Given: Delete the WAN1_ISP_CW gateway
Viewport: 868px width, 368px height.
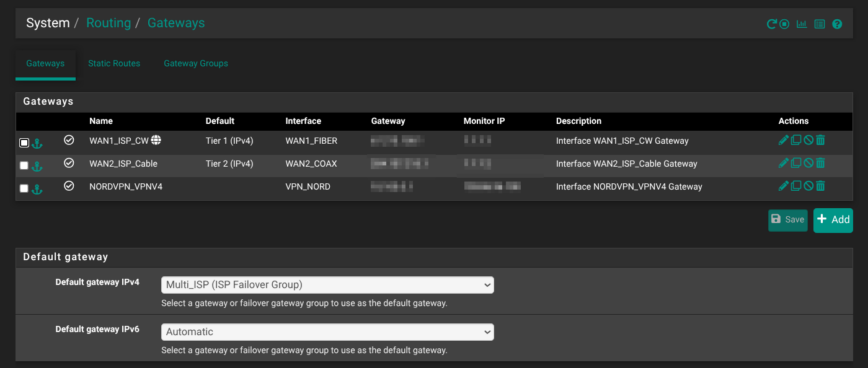Looking at the screenshot, I should [x=820, y=141].
